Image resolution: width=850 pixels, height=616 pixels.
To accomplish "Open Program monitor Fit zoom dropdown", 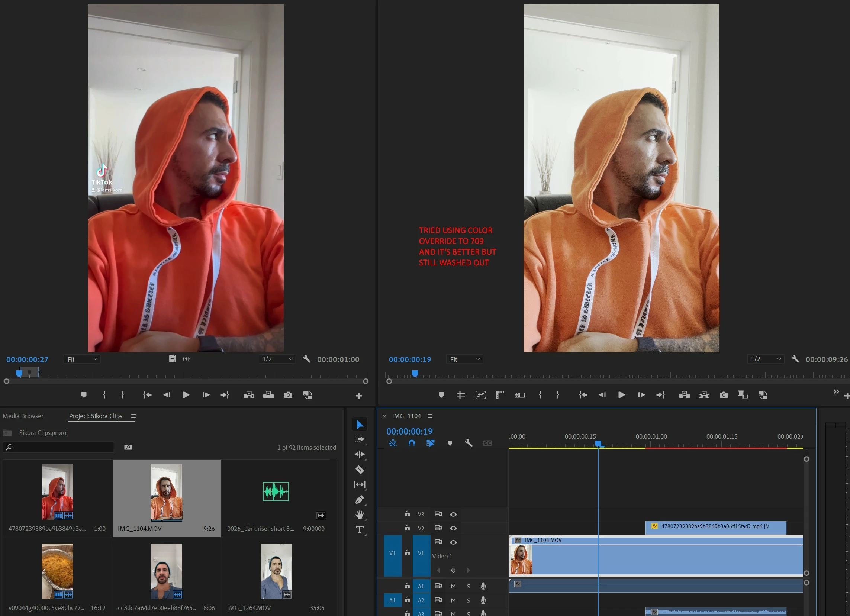I will tap(464, 359).
